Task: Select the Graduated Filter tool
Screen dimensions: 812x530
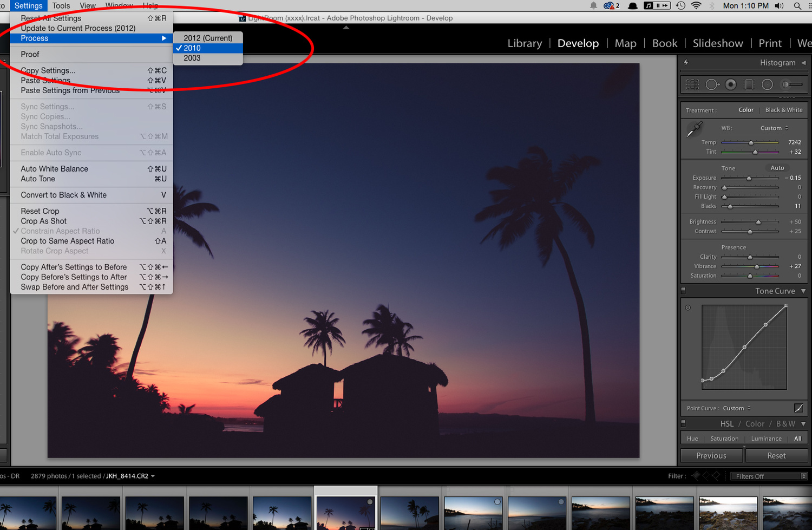Action: pyautogui.click(x=749, y=84)
